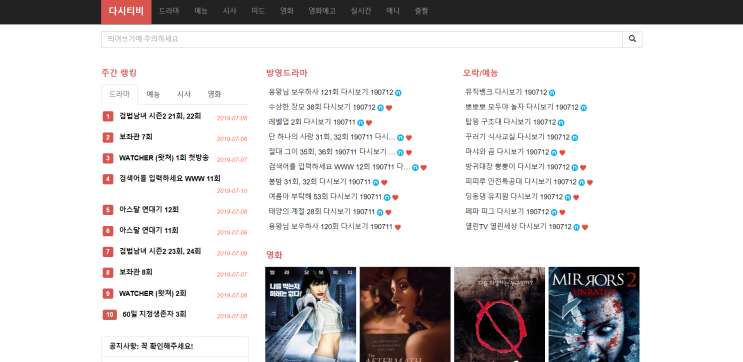Click the heart icon beside 봄밤 31회, 32회

pyautogui.click(x=384, y=182)
